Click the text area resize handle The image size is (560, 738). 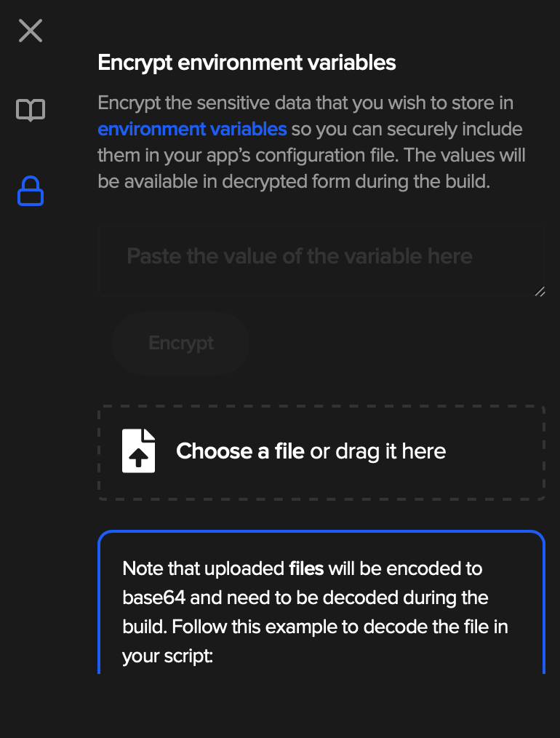(540, 291)
